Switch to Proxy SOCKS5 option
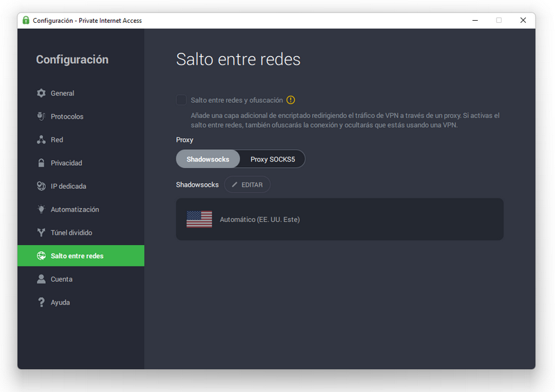555x392 pixels. tap(273, 159)
